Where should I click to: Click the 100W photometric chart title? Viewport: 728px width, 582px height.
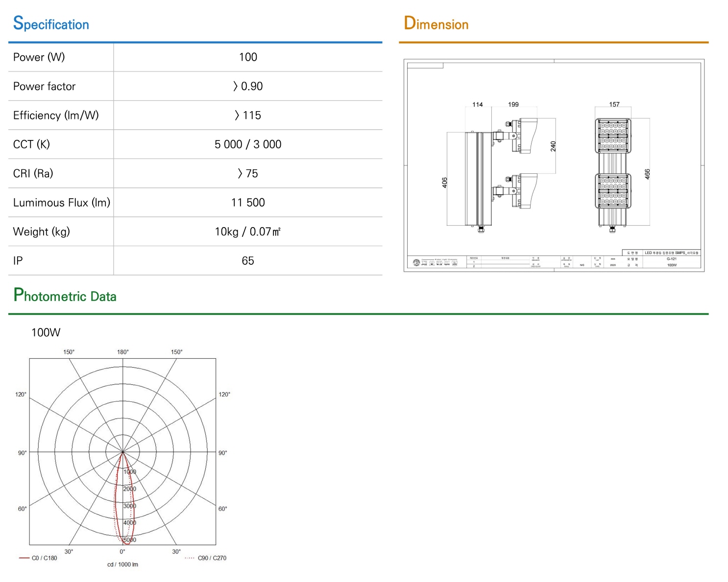(46, 333)
